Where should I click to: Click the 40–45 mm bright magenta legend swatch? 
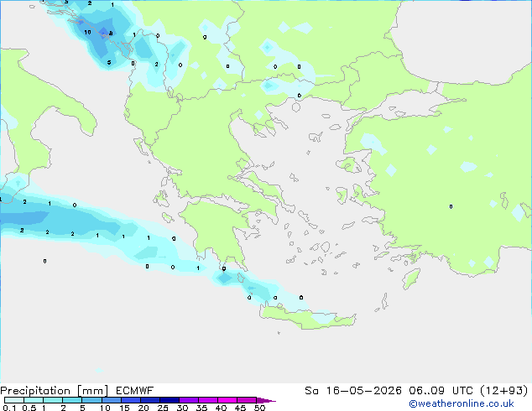pos(227,400)
